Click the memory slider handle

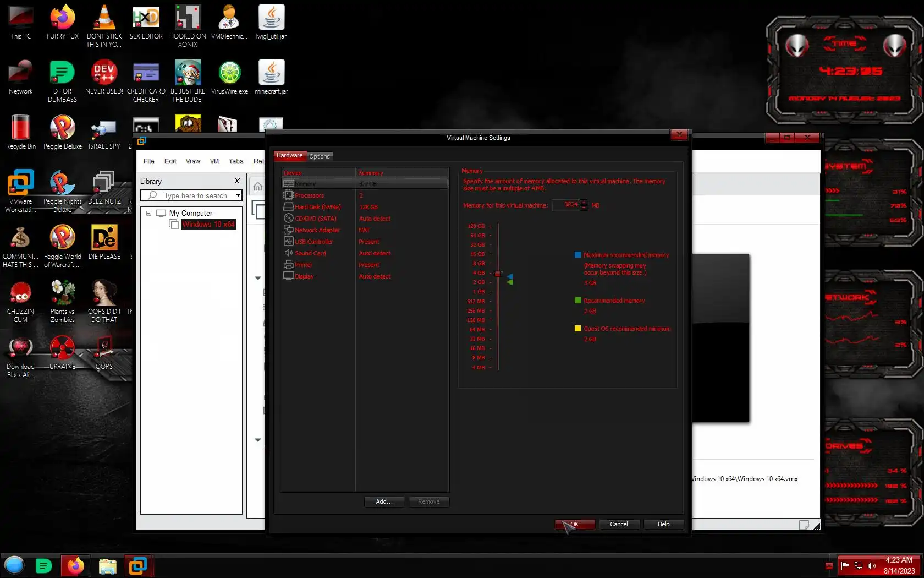(x=498, y=274)
